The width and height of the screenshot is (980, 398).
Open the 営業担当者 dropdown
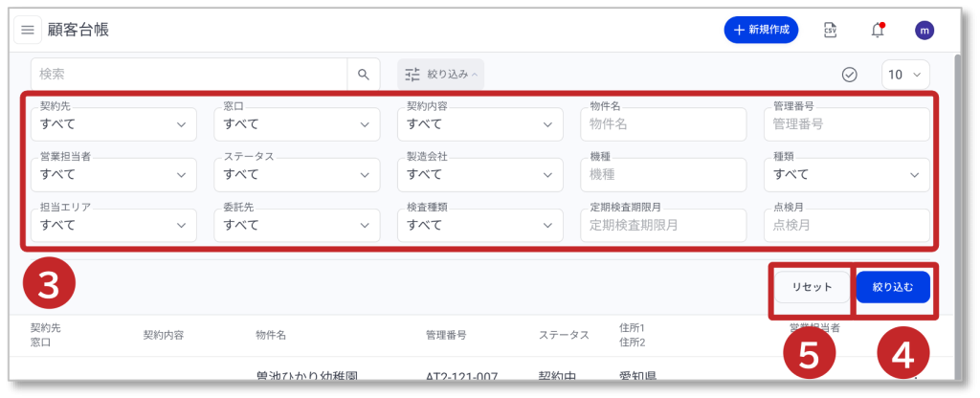click(x=114, y=175)
